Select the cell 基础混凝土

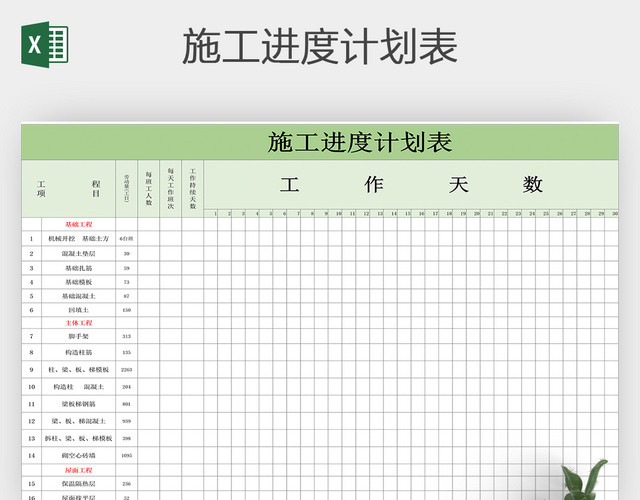coord(79,296)
